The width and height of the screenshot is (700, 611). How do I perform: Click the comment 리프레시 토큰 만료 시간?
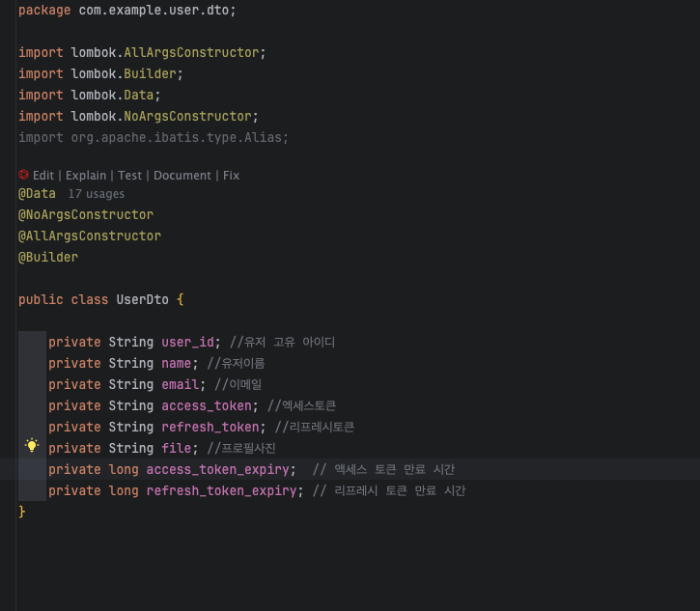point(389,491)
